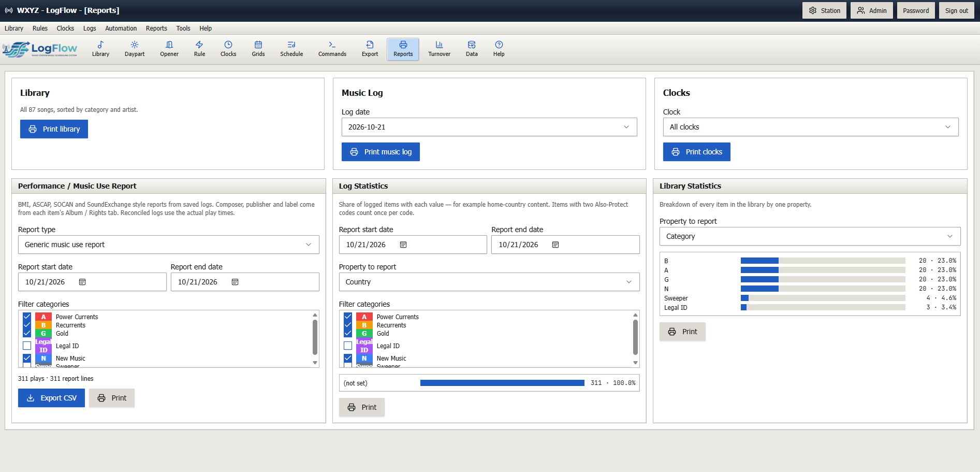Screen dimensions: 980x472
Task: Open calendar picker for Log Statistics end date
Action: [555, 245]
